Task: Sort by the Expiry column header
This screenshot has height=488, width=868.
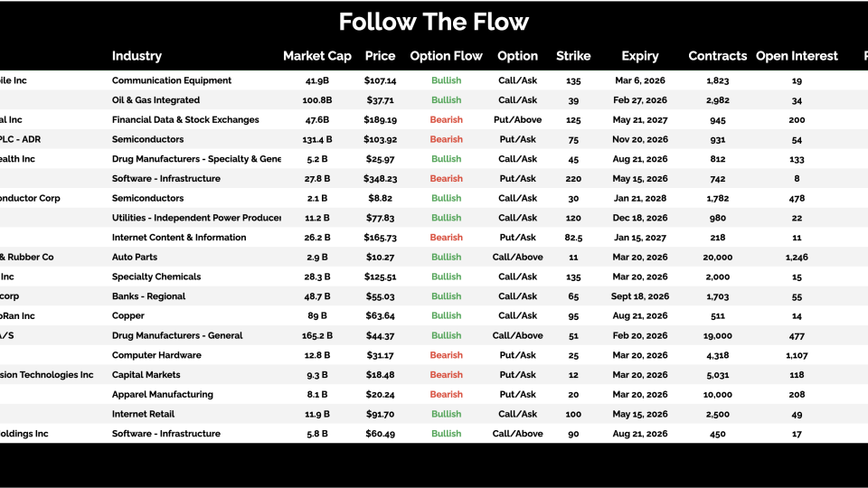Action: (x=639, y=56)
